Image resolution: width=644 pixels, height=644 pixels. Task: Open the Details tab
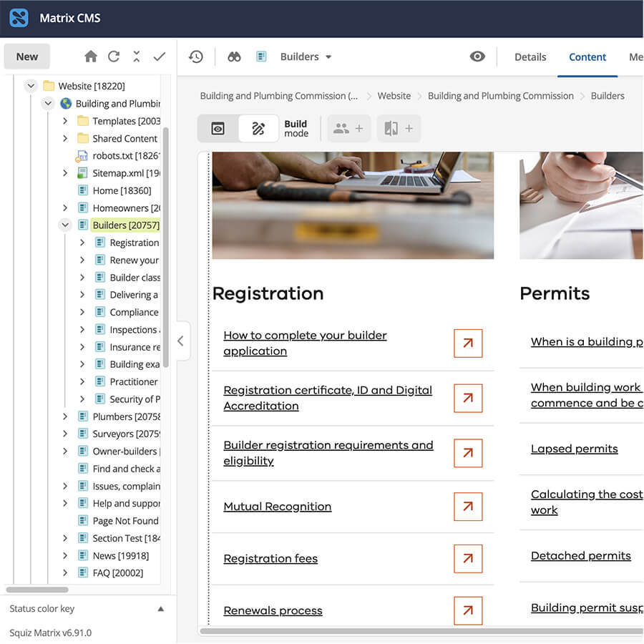pyautogui.click(x=530, y=57)
